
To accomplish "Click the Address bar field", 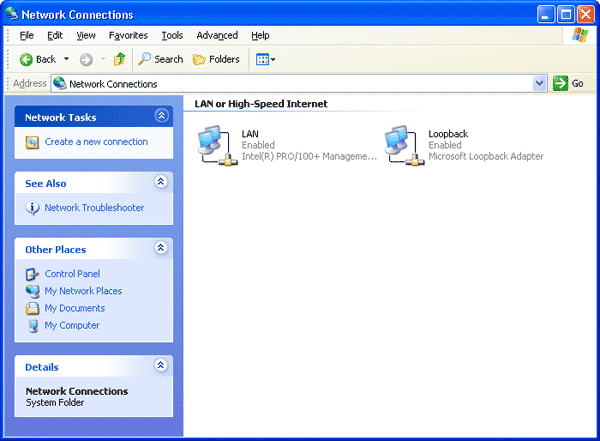I will click(298, 83).
